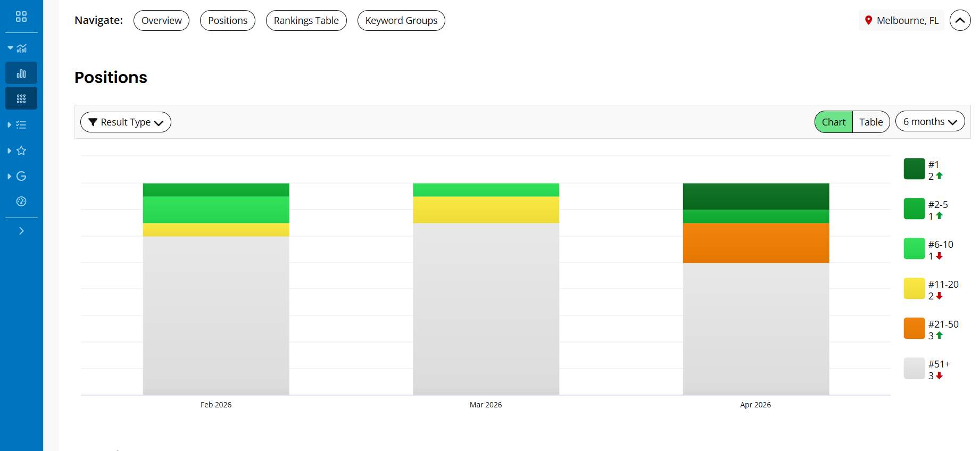Open the Google 'G' section icon
The height and width of the screenshot is (451, 980).
[x=21, y=176]
